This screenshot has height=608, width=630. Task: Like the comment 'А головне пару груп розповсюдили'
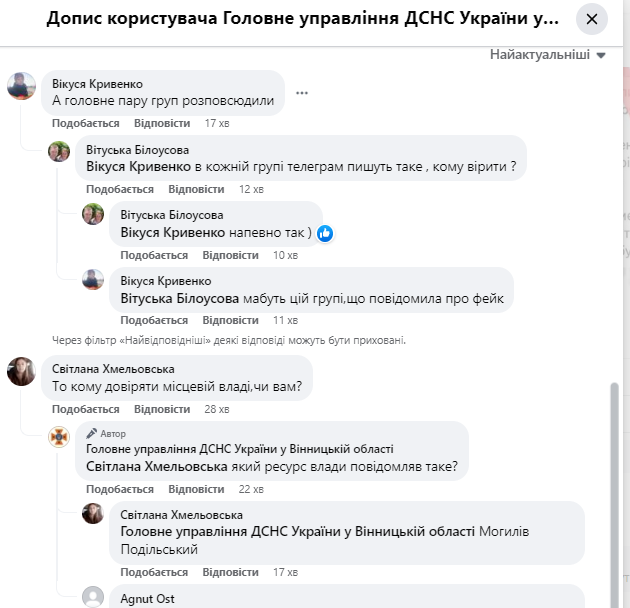tap(85, 123)
